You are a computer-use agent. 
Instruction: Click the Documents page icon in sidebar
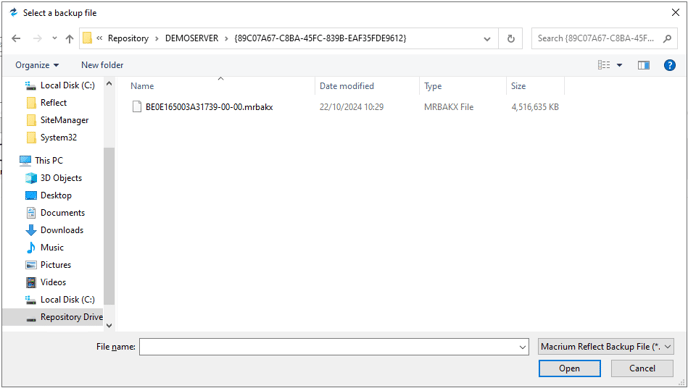pos(31,213)
